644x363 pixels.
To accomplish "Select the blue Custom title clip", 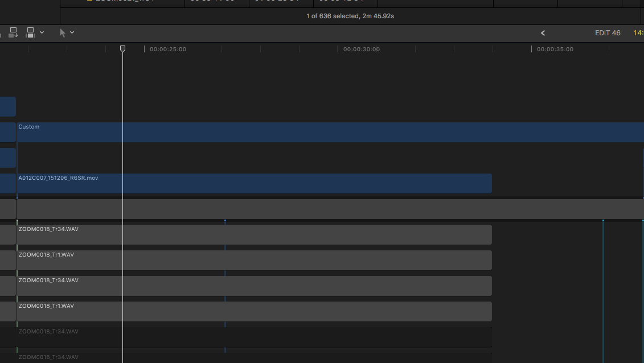I will pyautogui.click(x=330, y=132).
